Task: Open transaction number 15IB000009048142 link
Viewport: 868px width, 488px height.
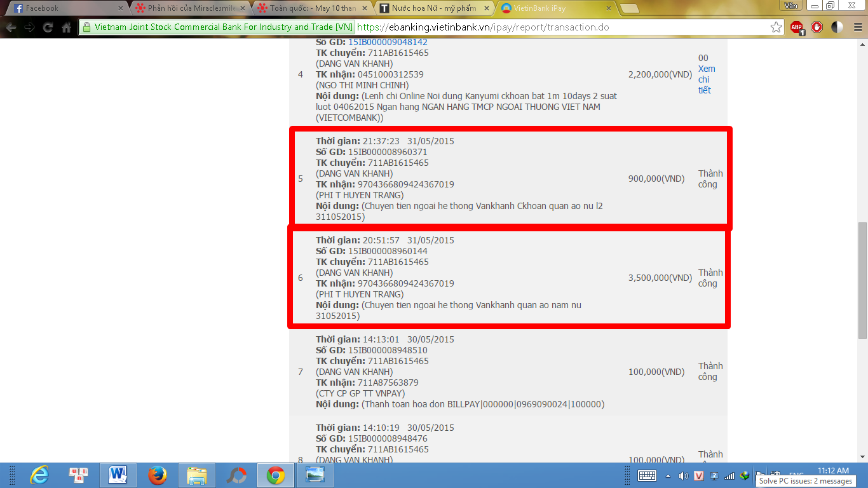Action: [388, 42]
